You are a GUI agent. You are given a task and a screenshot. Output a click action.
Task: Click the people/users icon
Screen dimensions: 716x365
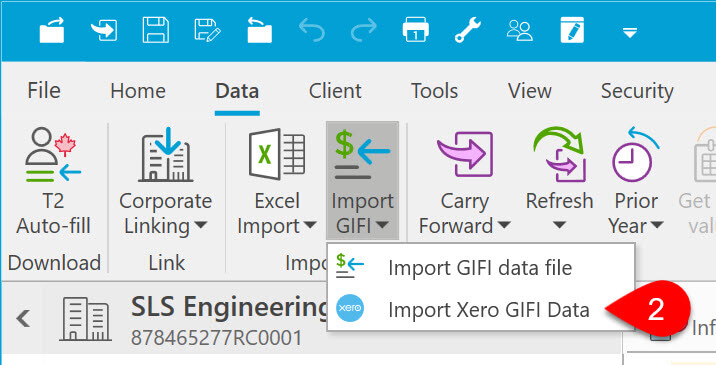point(520,31)
